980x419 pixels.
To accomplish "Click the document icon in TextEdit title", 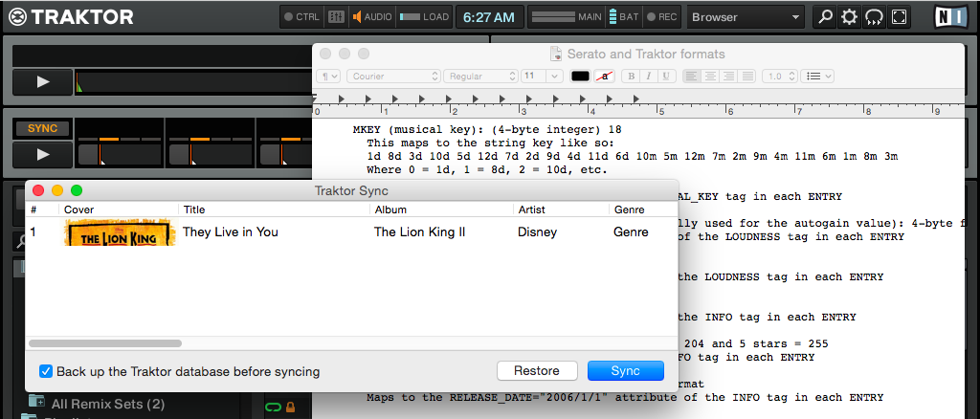I will pos(556,55).
